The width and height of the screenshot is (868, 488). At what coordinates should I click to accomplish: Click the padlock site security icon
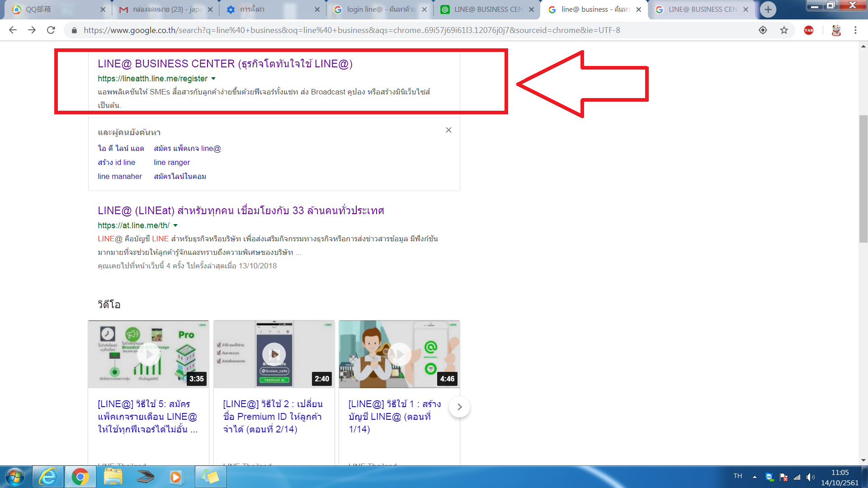pos(74,30)
